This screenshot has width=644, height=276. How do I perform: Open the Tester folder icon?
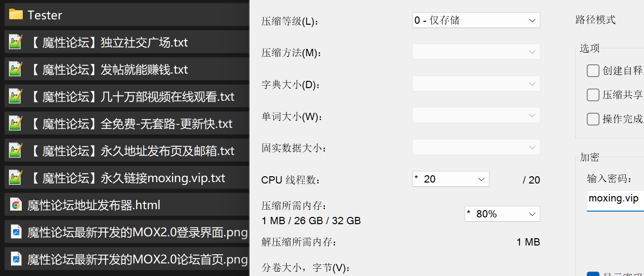point(16,15)
